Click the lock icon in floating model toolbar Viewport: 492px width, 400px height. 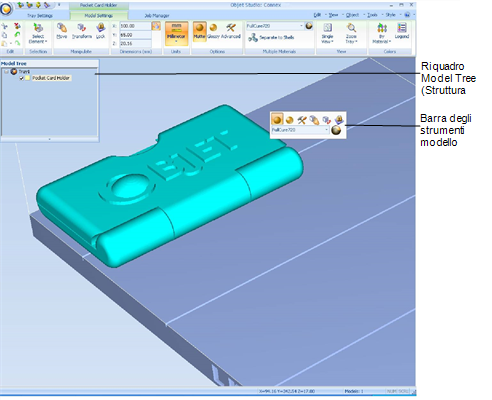click(x=339, y=119)
